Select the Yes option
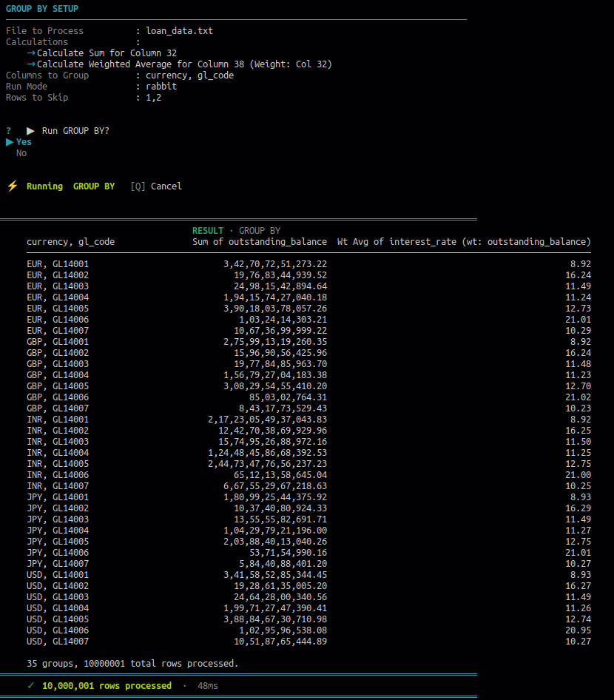The image size is (614, 700). pos(24,142)
